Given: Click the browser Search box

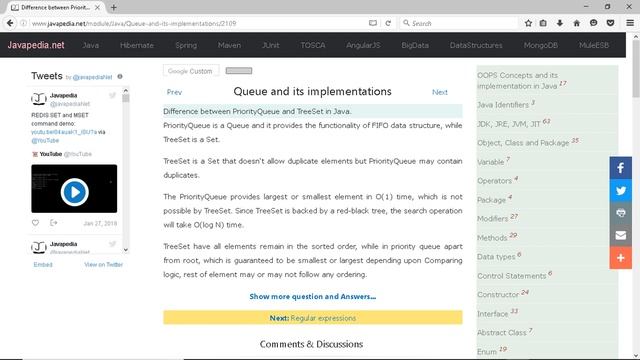Looking at the screenshot, I should click(459, 23).
